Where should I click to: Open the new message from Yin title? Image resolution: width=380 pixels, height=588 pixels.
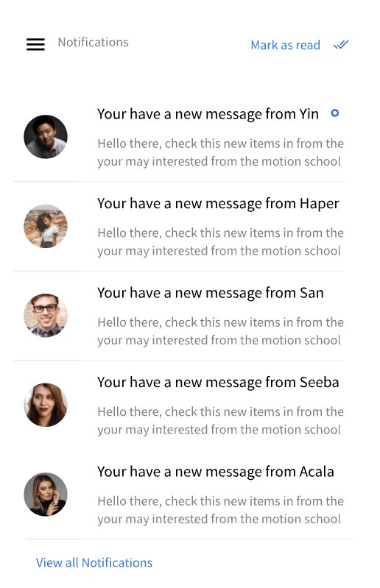pos(208,114)
